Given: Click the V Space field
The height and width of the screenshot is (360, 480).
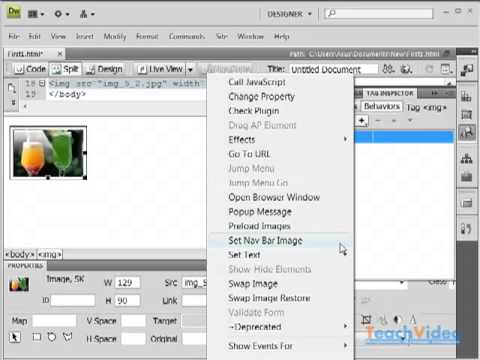Looking at the screenshot, I should [133, 321].
